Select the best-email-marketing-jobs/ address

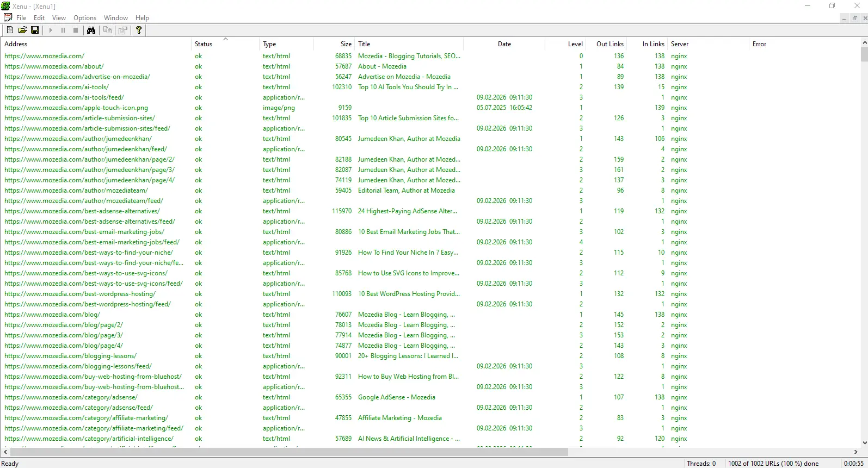(84, 232)
